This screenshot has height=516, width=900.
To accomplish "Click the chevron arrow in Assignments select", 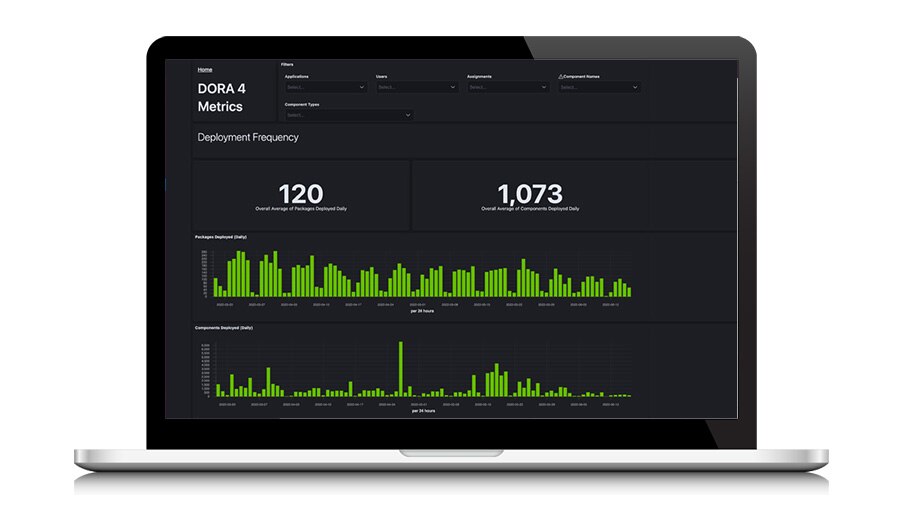I will point(544,87).
